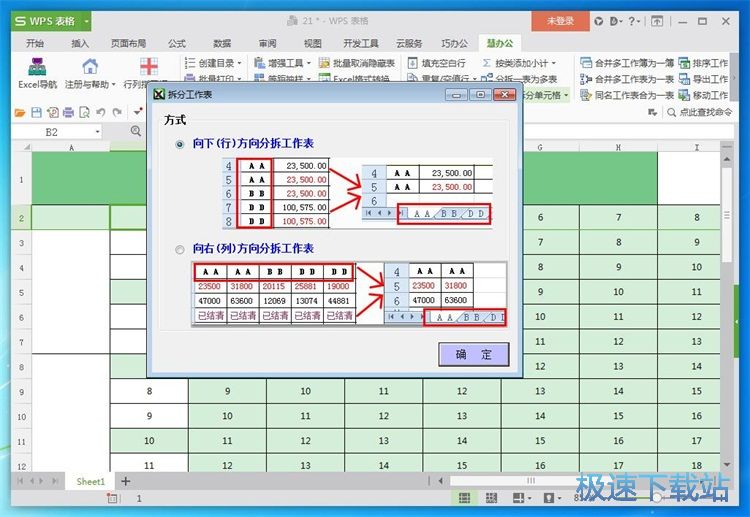Click the 点此查找命令 search box

click(700, 112)
